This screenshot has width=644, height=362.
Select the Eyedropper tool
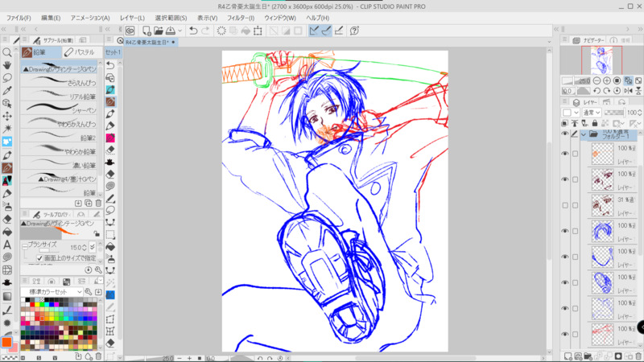point(7,91)
